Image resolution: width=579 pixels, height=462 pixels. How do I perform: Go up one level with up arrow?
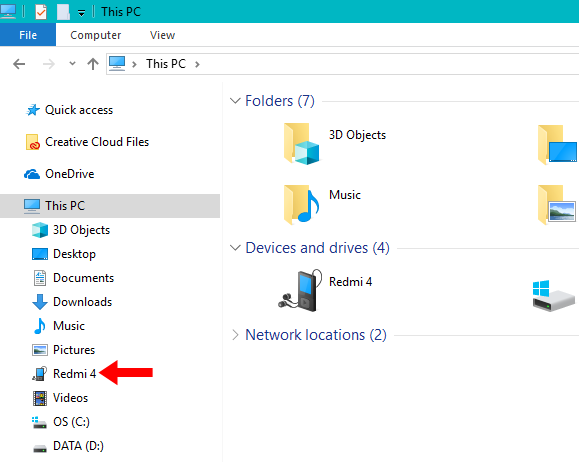pyautogui.click(x=93, y=64)
